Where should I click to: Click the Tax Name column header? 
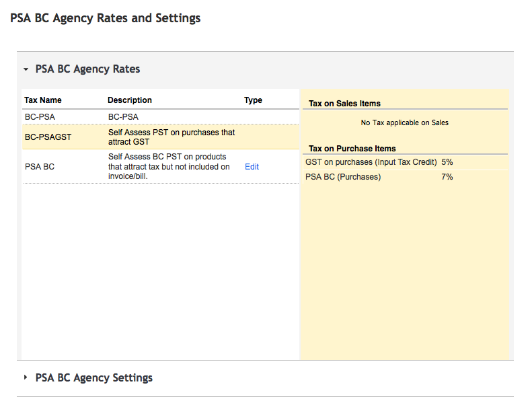pos(43,100)
